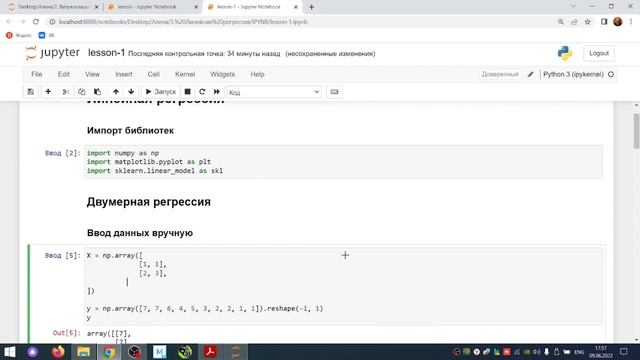Open the Chrome profile avatar
Viewport: 640px width, 360px height.
[618, 22]
